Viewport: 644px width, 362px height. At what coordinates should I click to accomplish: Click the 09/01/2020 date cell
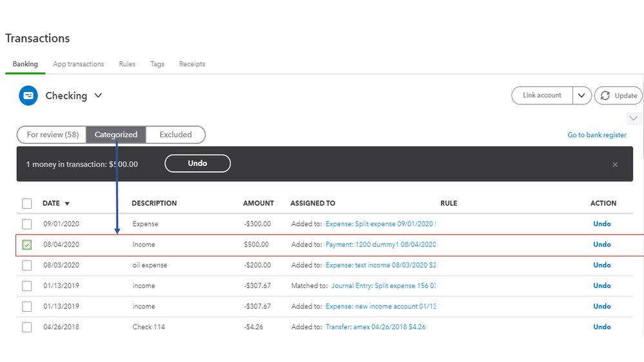(61, 224)
